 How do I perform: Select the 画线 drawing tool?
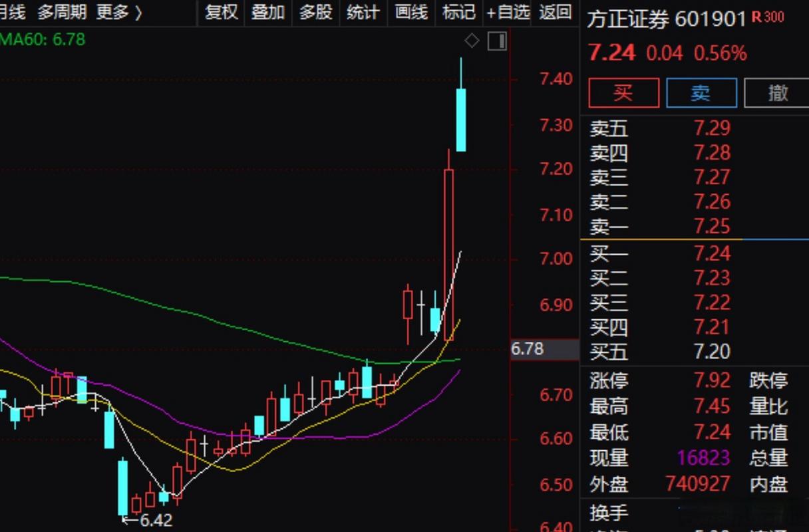410,13
